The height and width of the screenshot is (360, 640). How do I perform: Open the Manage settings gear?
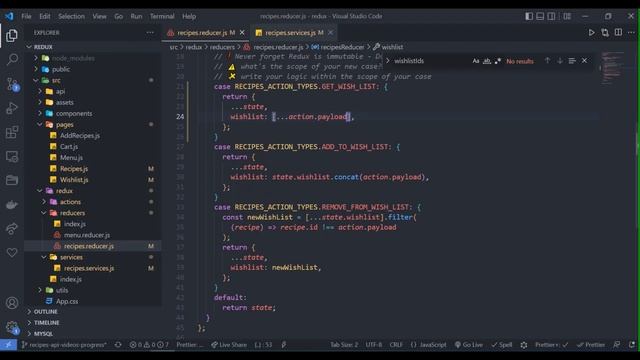point(12,327)
